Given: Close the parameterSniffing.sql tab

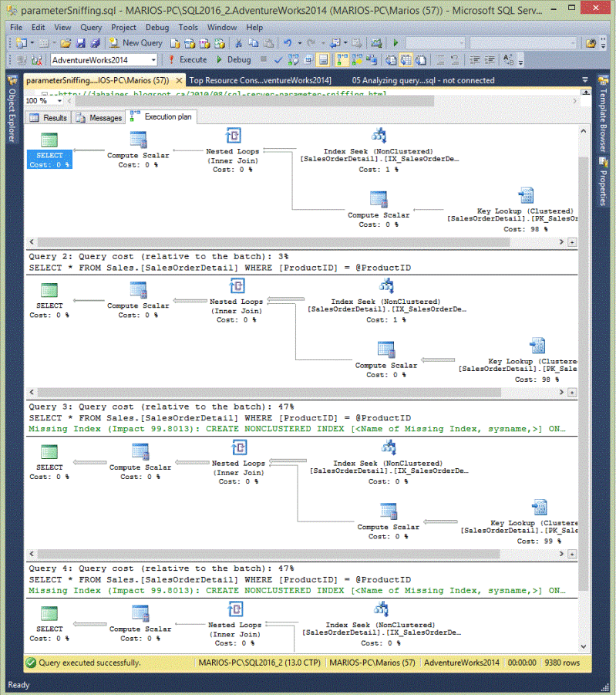Looking at the screenshot, I should (179, 80).
